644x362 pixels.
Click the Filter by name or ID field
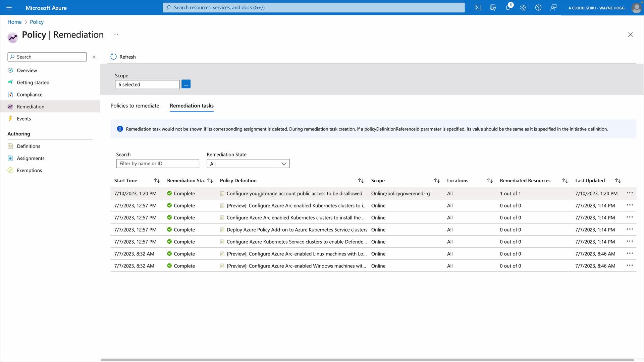click(157, 164)
